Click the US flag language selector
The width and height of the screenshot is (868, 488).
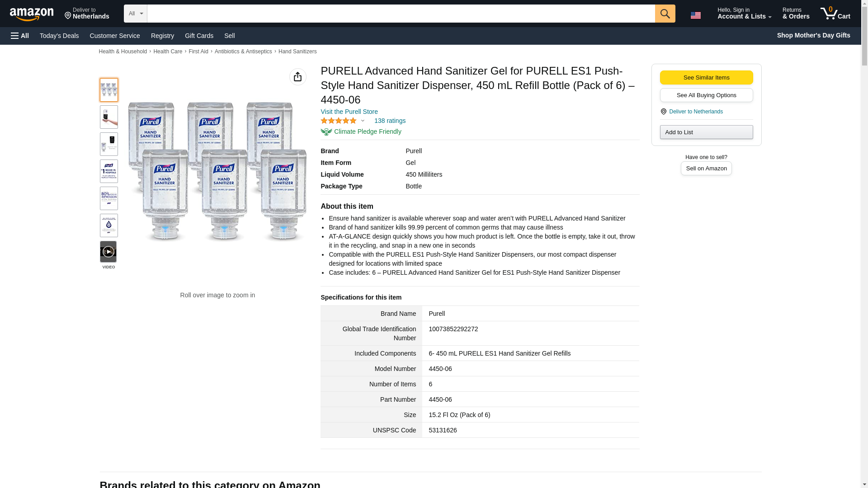[x=695, y=15]
